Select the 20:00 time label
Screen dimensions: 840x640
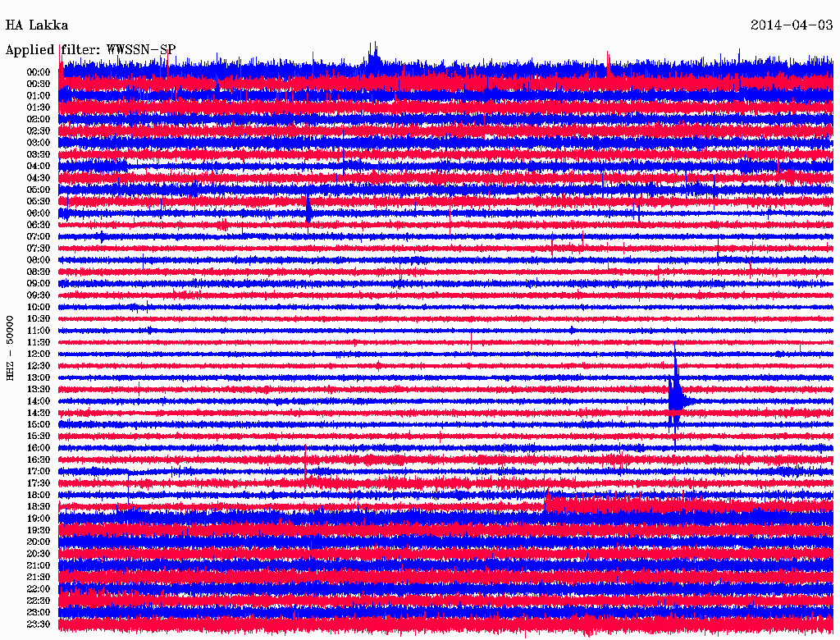[39, 542]
